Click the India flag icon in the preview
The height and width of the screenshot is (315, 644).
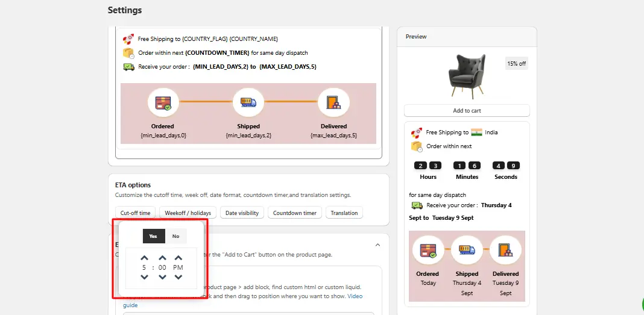tap(476, 133)
